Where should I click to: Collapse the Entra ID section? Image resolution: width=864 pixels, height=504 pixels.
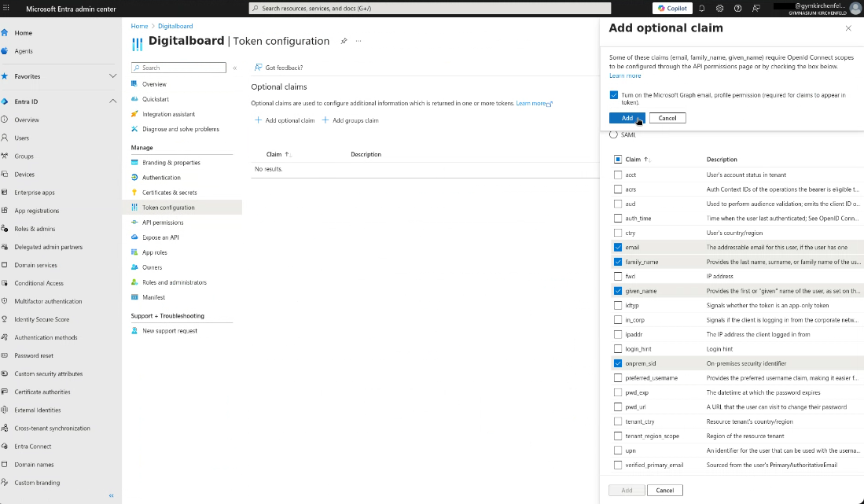[x=112, y=101]
